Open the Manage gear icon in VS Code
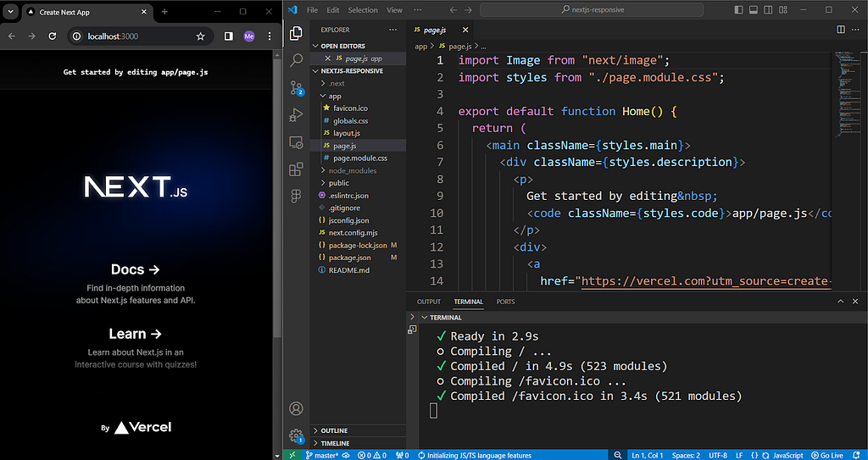Viewport: 868px width, 460px height. click(x=296, y=435)
